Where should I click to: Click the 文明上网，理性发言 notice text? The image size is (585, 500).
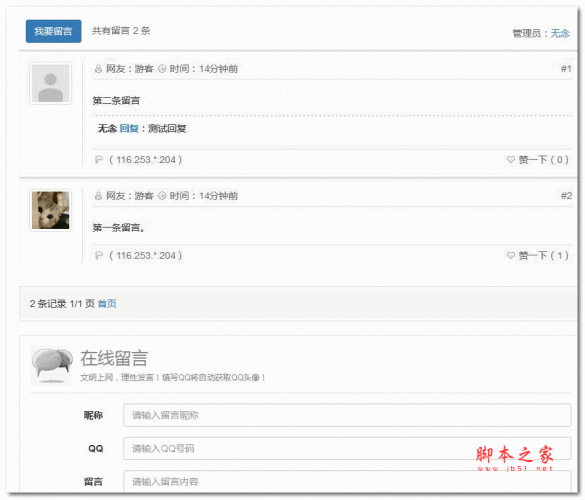[173, 378]
